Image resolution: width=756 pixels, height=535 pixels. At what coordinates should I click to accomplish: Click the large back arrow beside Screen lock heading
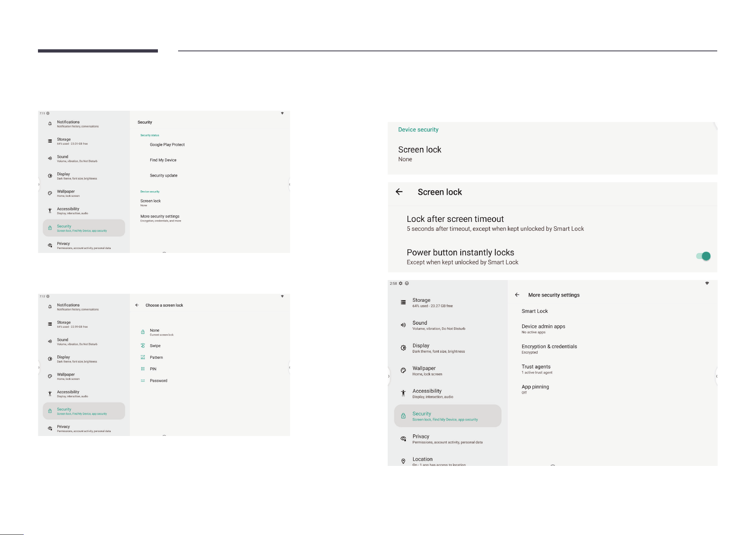[x=399, y=192]
